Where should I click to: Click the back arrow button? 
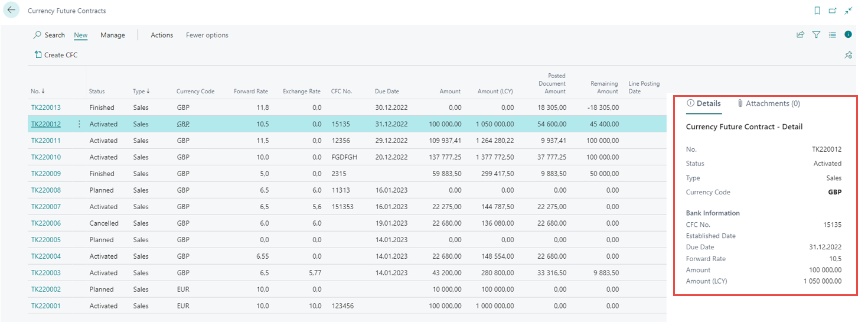point(12,11)
